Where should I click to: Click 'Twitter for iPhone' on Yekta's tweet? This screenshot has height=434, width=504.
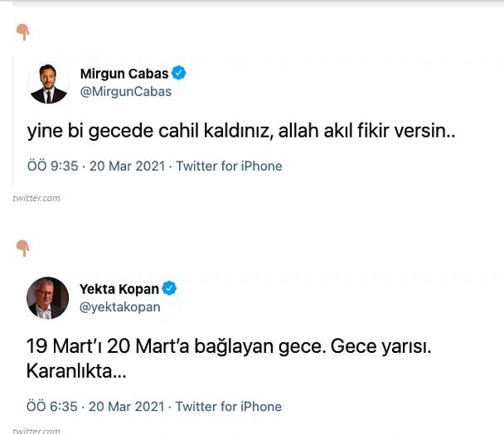229,407
